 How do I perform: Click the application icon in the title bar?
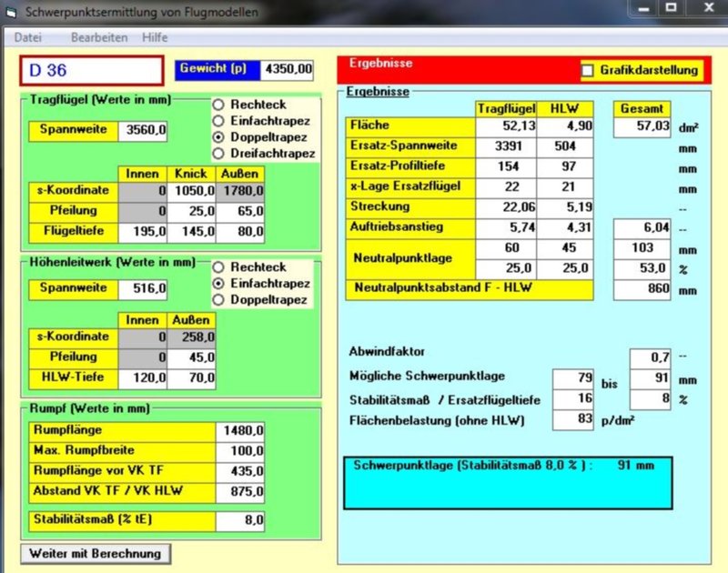(13, 12)
